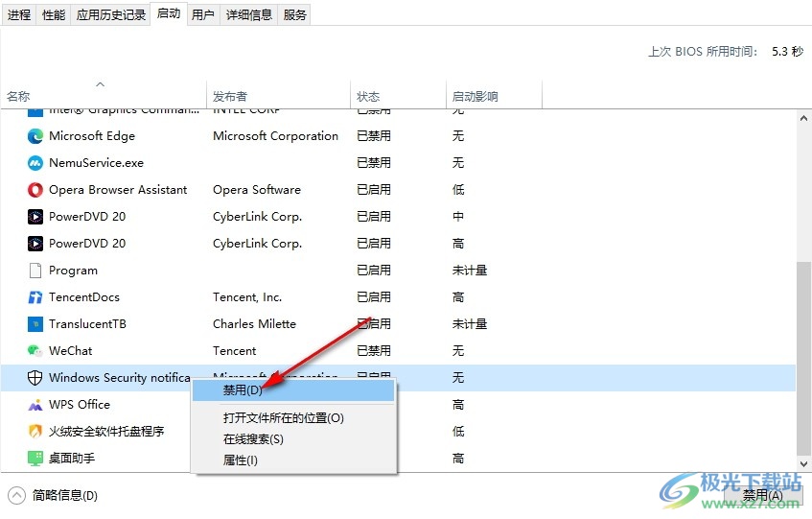Screen dimensions: 812x519
Task: Click the Opera Browser Assistant icon
Action: 35,190
